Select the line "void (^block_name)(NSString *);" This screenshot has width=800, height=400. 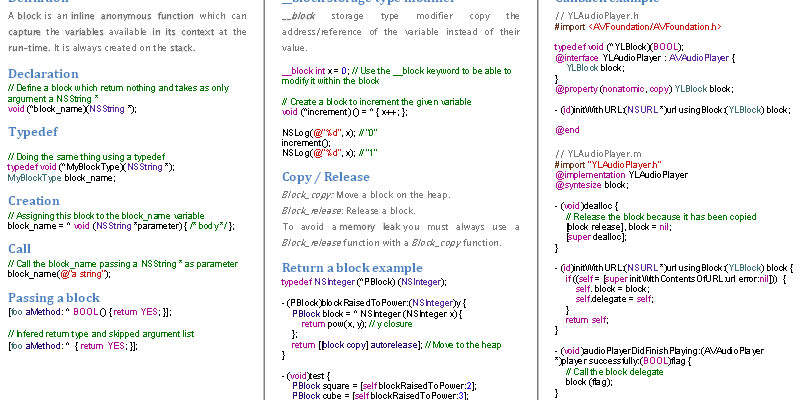click(x=72, y=109)
